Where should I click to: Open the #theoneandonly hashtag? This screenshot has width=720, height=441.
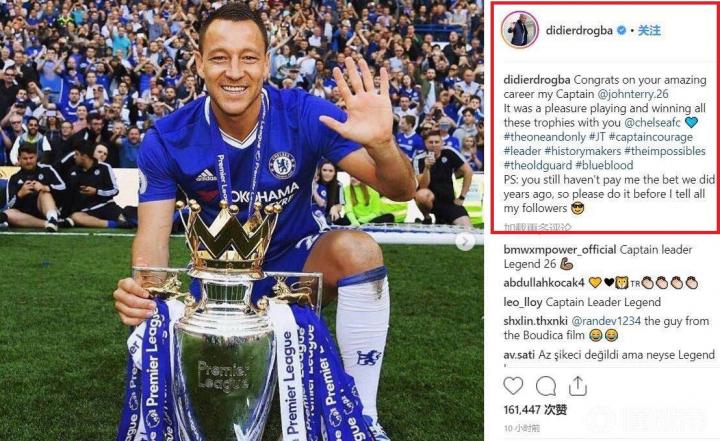click(544, 137)
